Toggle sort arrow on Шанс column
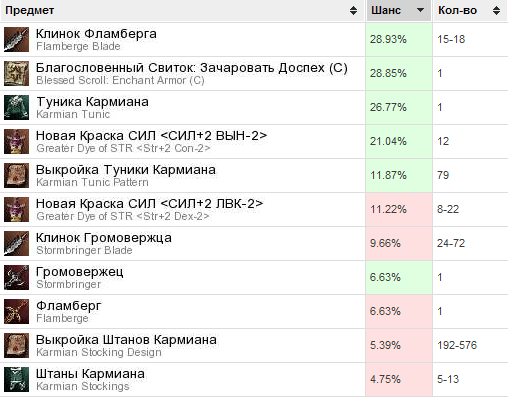The height and width of the screenshot is (398, 508). click(x=421, y=10)
